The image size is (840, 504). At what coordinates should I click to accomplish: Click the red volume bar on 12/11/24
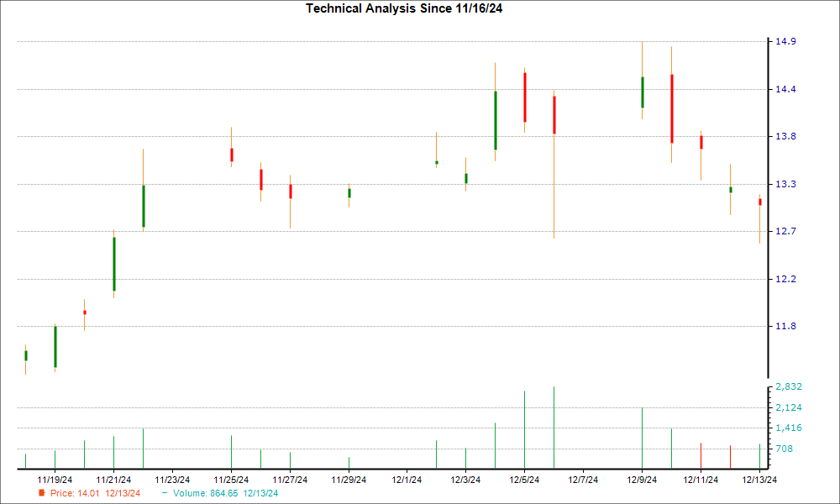point(701,455)
